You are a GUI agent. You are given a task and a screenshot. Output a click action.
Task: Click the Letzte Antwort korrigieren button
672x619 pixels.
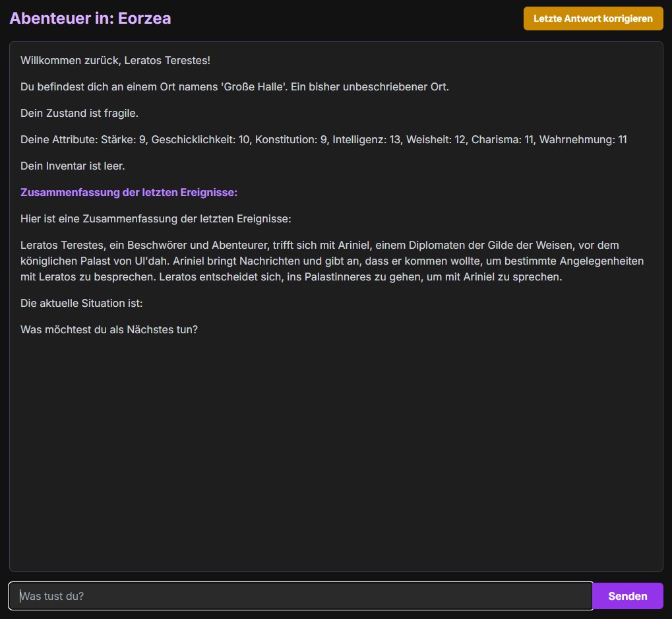tap(593, 18)
